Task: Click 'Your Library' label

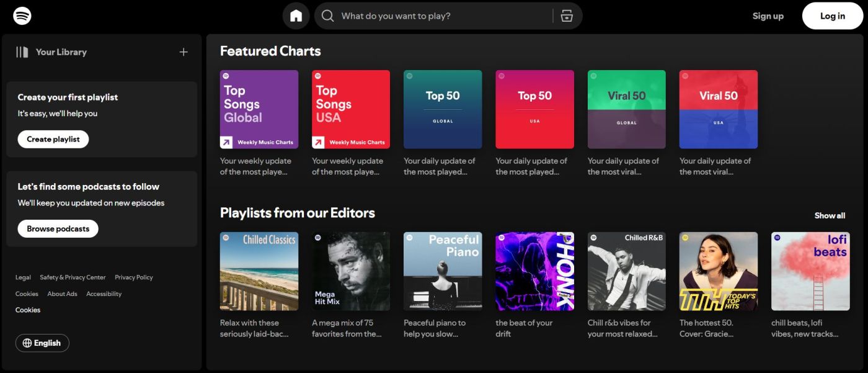Action: (x=61, y=52)
